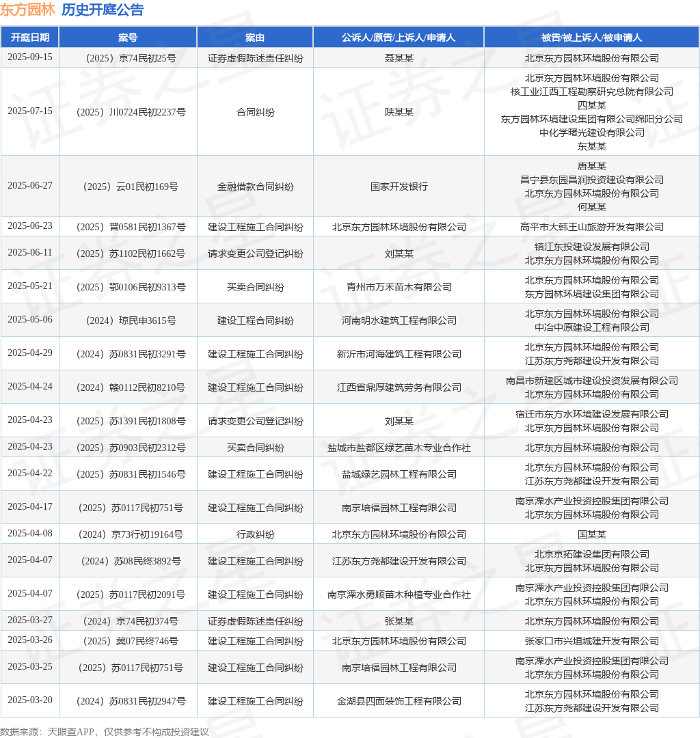
Task: Click case number (2024)赣0112民初8210号
Action: pyautogui.click(x=131, y=387)
